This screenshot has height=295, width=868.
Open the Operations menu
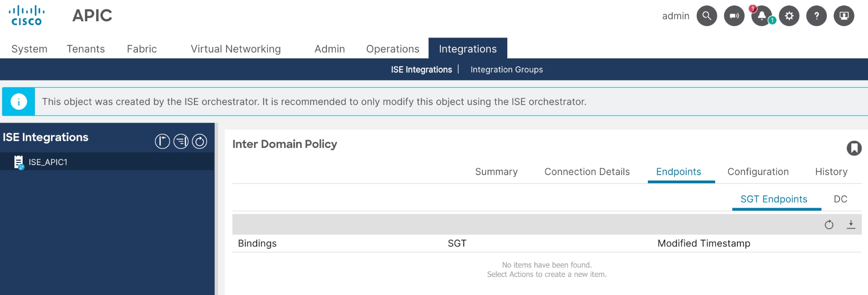(393, 49)
